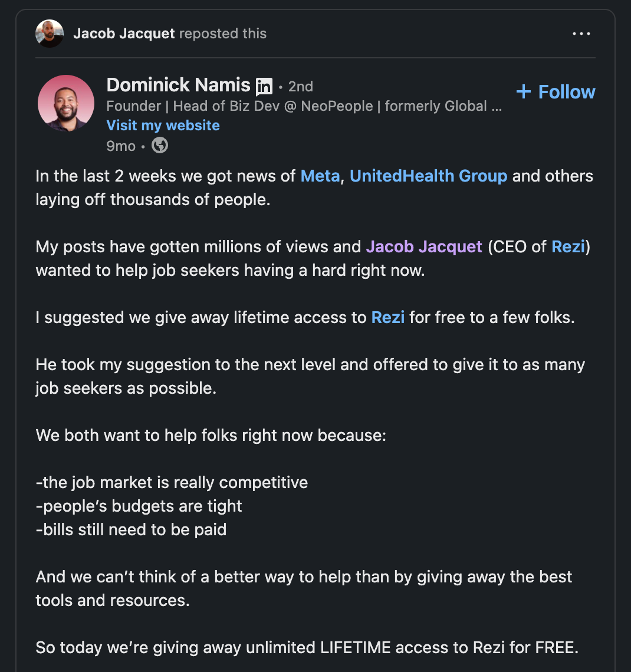This screenshot has height=672, width=631.
Task: Click the plus icon beside Follow
Action: [x=524, y=92]
